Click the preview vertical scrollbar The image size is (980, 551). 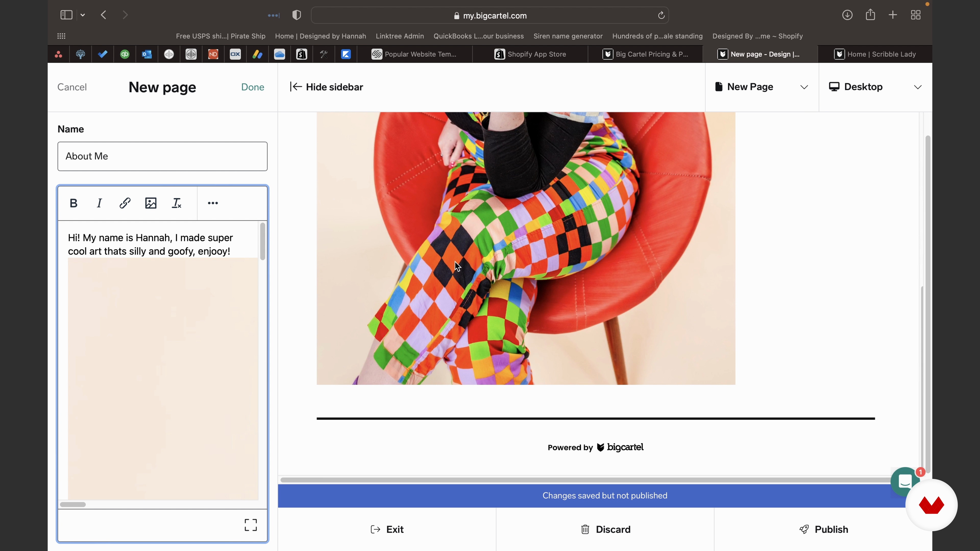[x=928, y=304]
